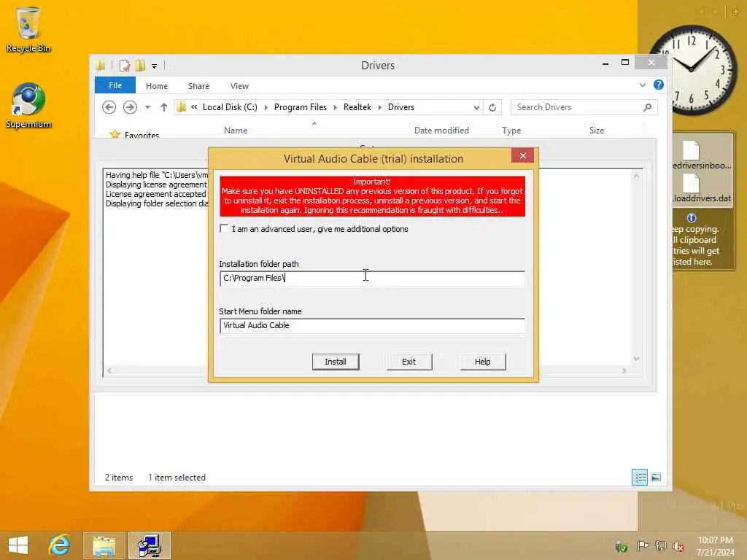The height and width of the screenshot is (560, 747).
Task: Open the network tray icon
Action: tap(660, 545)
